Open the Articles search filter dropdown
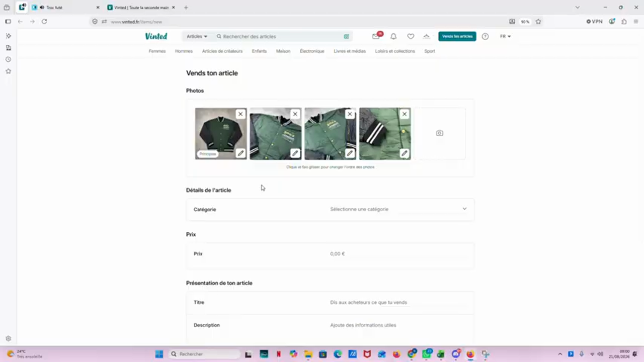Viewport: 644px width, 362px height. click(197, 36)
